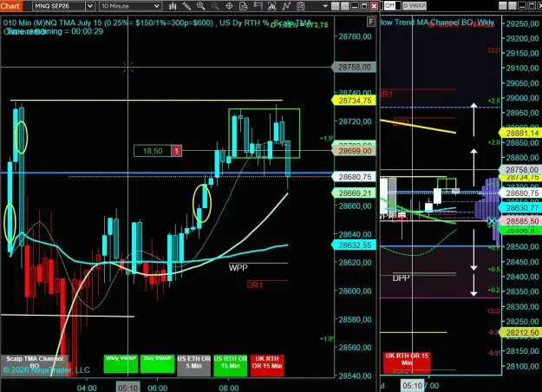Click the 28758,00 gray price marker in left chart
542x392 pixels.
354,67
